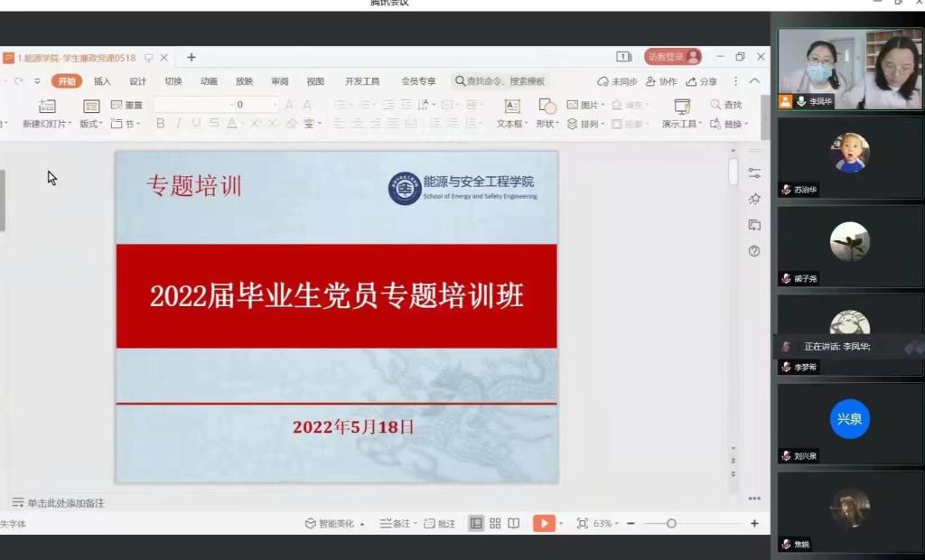
Task: Expand the quick access toolbar dropdown
Action: coord(37,81)
